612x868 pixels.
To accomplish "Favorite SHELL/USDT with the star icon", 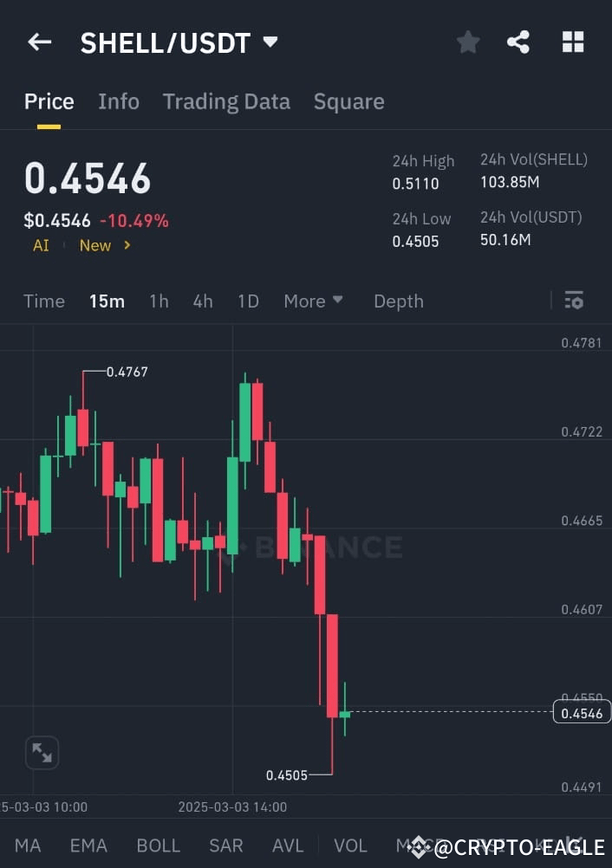I will [468, 42].
